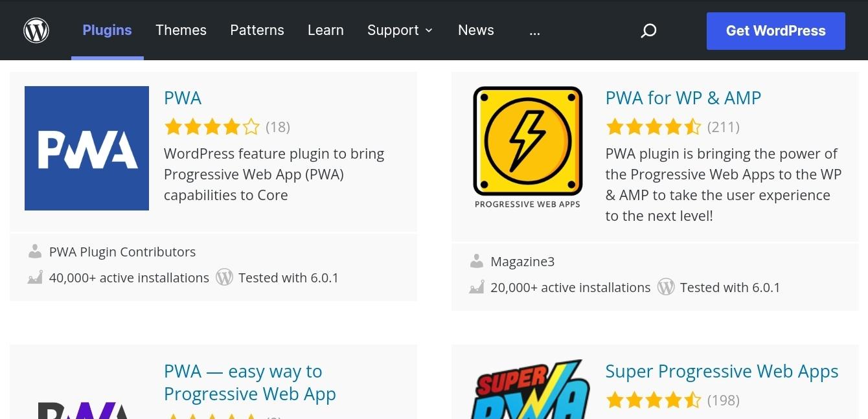Expand the Support dropdown menu
This screenshot has width=868, height=419.
click(400, 30)
